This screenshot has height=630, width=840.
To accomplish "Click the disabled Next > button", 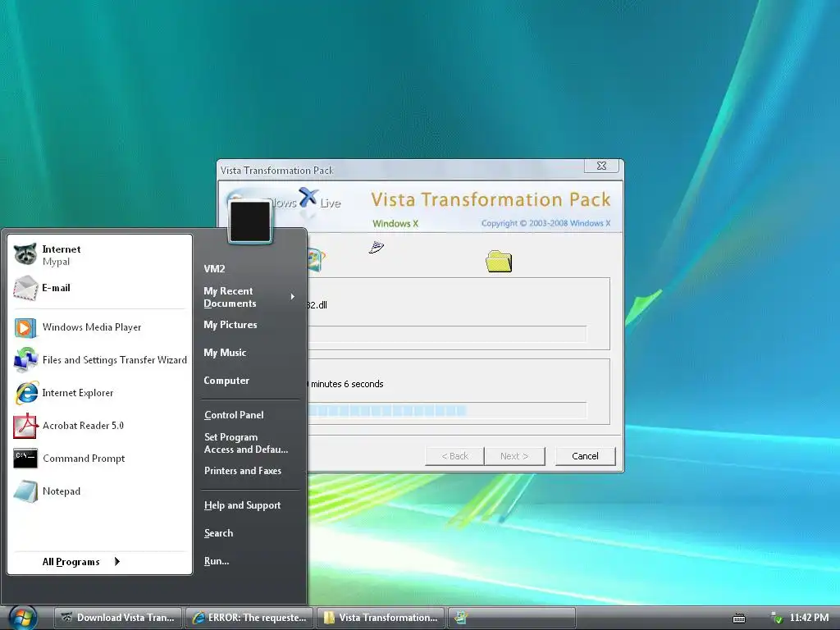I will coord(514,456).
